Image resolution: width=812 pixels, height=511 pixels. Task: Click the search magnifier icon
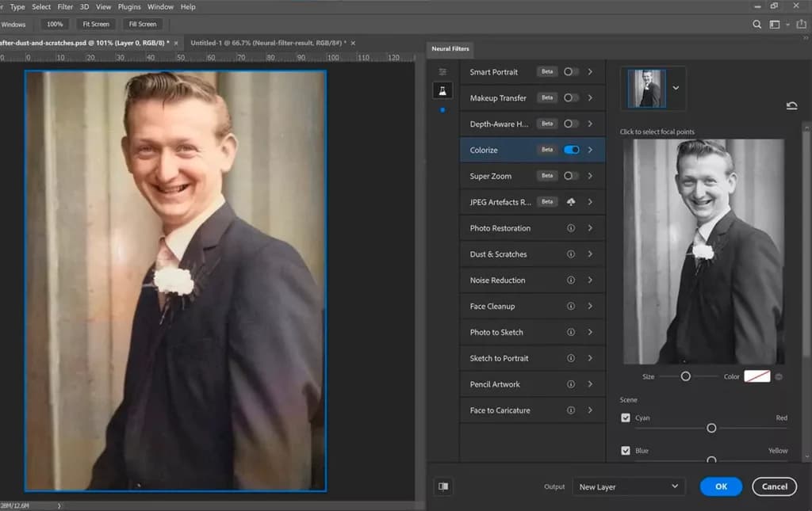pyautogui.click(x=756, y=25)
